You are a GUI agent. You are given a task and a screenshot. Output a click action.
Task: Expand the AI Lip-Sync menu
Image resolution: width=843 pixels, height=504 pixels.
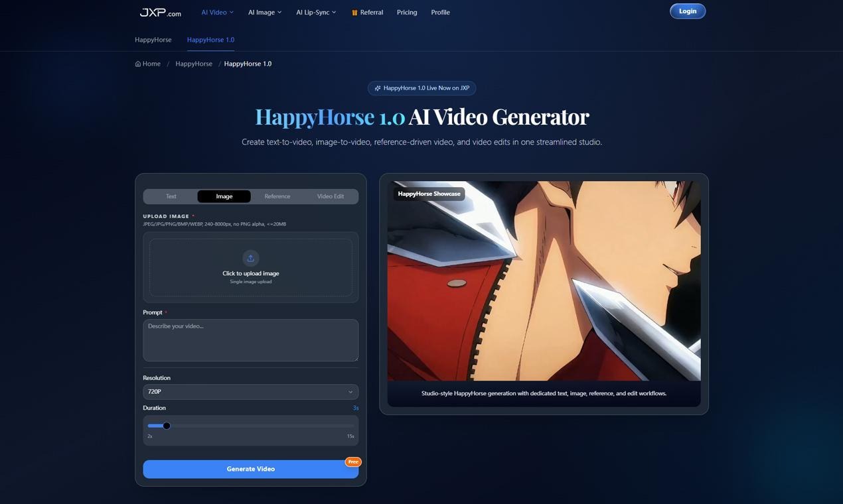point(316,13)
